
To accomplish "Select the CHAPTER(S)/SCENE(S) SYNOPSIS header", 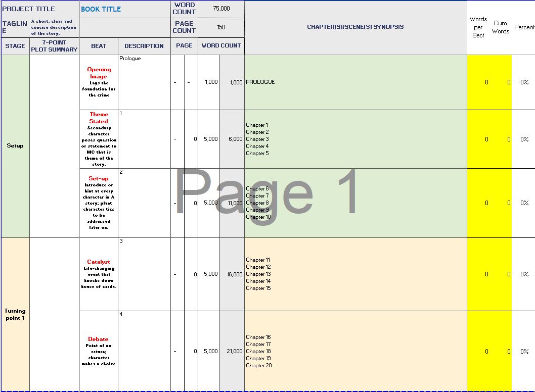I will (355, 27).
